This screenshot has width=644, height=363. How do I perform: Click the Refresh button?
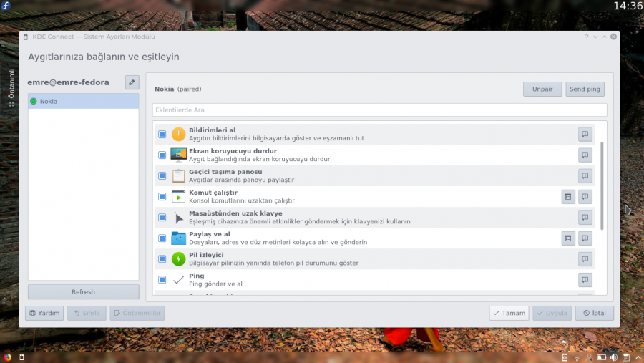pyautogui.click(x=84, y=292)
